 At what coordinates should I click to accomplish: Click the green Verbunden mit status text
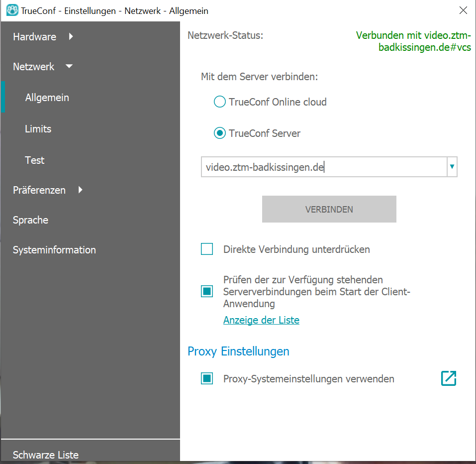click(413, 41)
